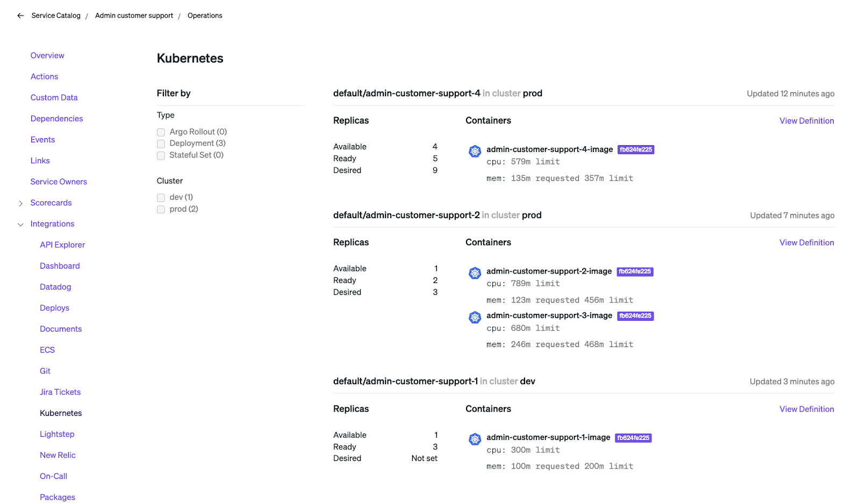The image size is (860, 504).
Task: Enable the Argo Rollout type filter
Action: point(161,132)
